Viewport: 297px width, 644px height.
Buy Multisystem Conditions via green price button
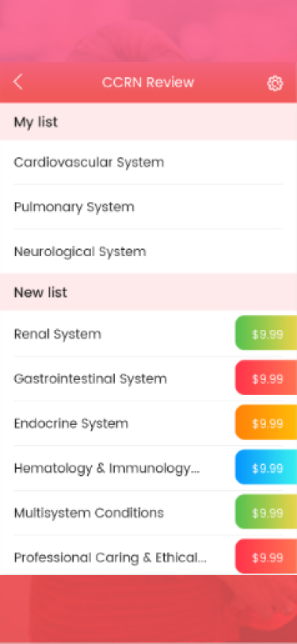pyautogui.click(x=266, y=512)
